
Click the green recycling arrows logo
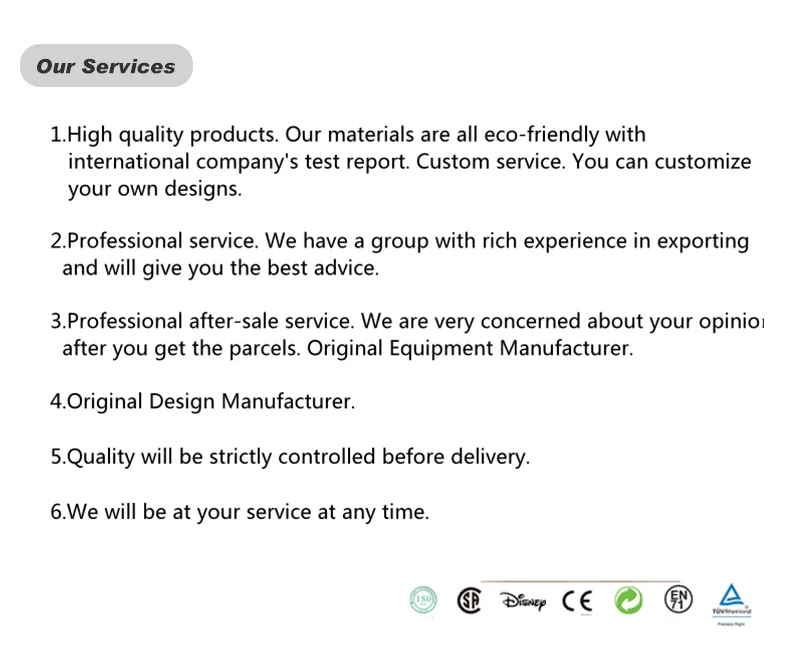pos(628,600)
